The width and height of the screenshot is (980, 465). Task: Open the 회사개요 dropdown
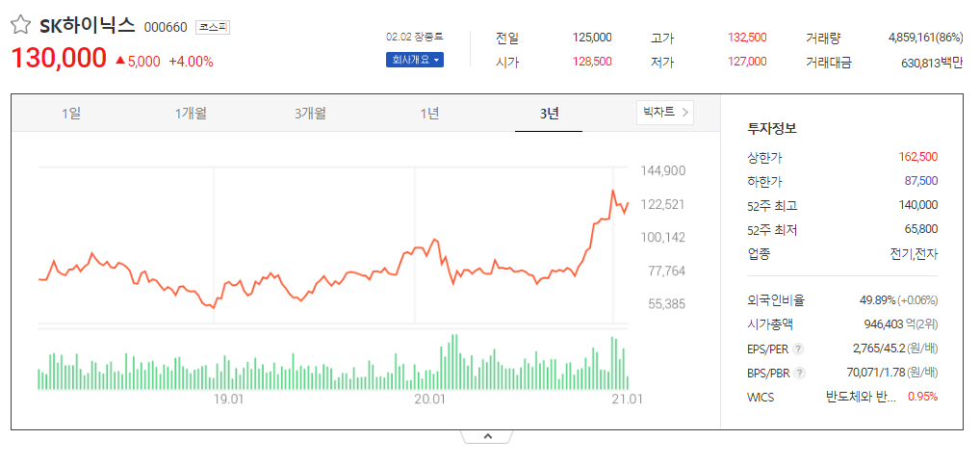click(x=414, y=60)
